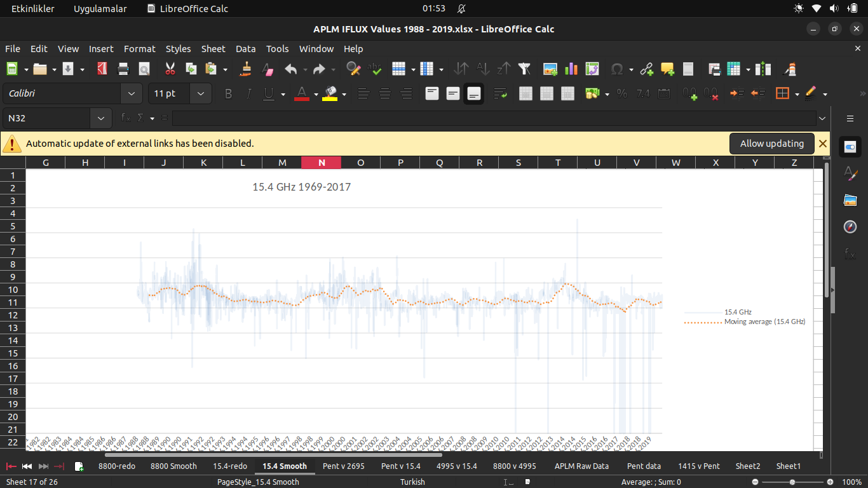
Task: Click the Increase Indent icon
Action: click(x=736, y=93)
